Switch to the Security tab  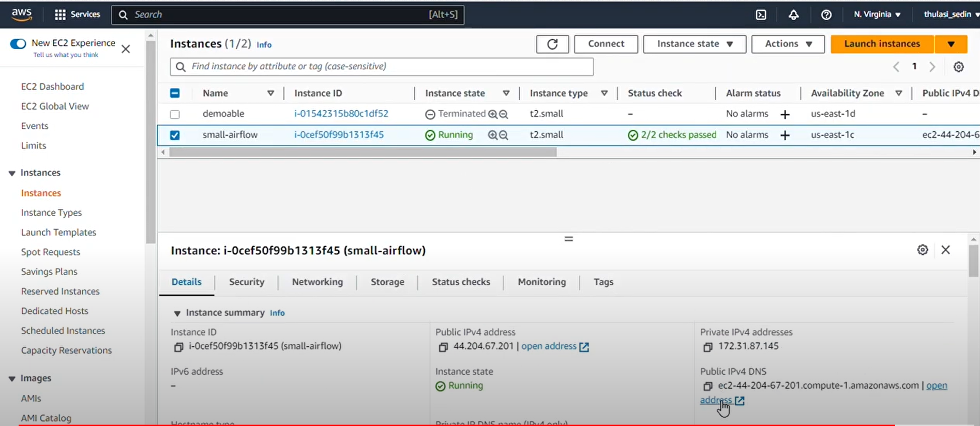[246, 282]
